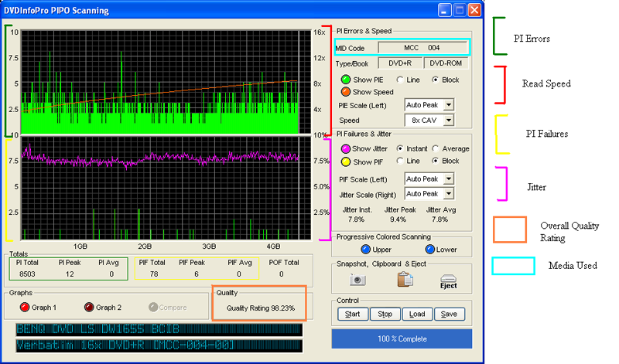This screenshot has height=364, width=619.
Task: Click the DVD+R type field
Action: 400,63
